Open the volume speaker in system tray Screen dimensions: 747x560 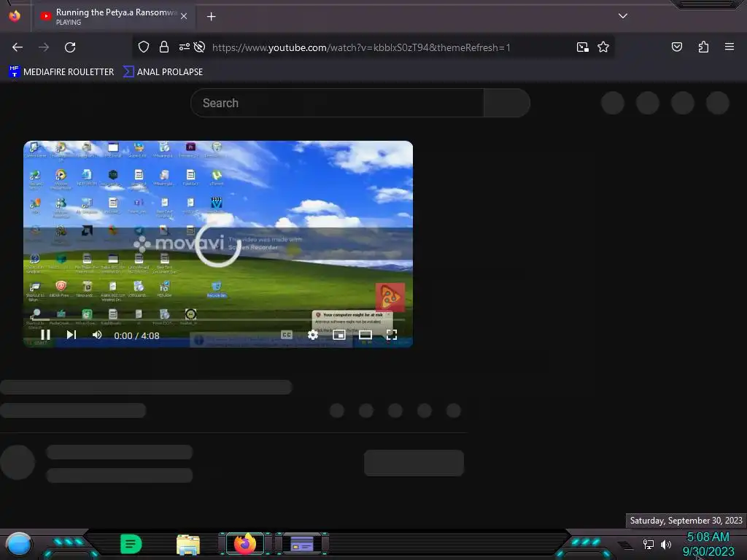coord(666,544)
